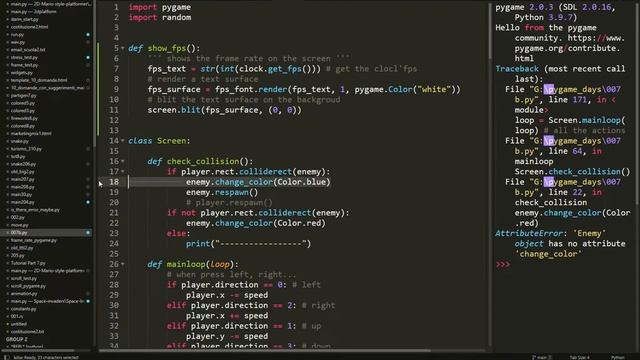Viewport: 640px width, 360px height.
Task: Close 002.py using its sidebar x icon
Action: point(7,218)
